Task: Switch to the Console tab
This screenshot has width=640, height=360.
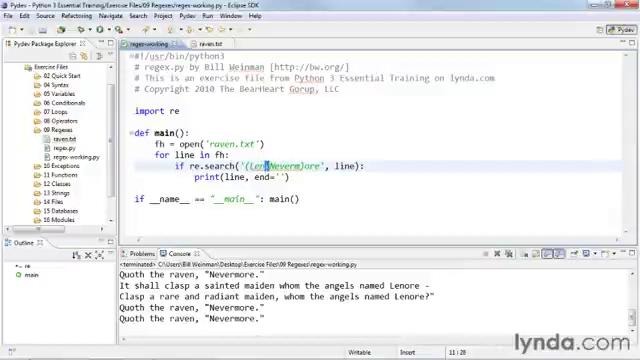Action: [x=179, y=253]
